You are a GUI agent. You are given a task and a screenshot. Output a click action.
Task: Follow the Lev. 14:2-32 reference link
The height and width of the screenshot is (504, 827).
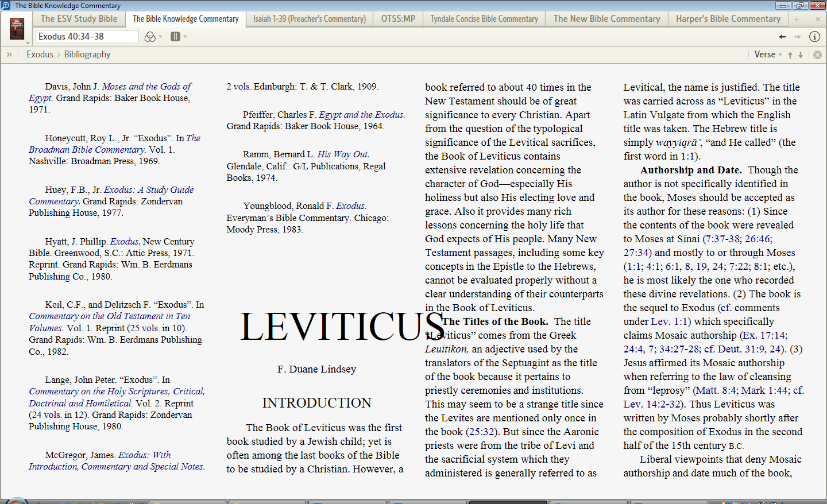(652, 404)
